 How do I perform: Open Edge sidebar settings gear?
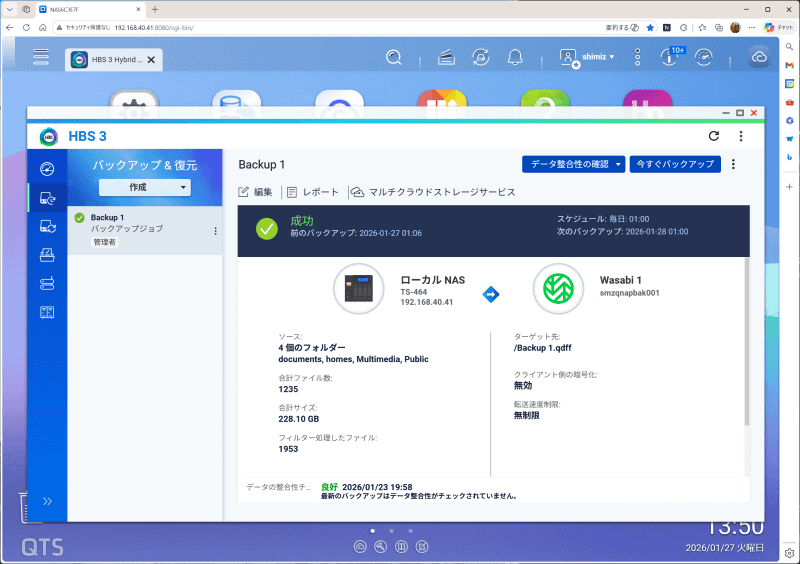[789, 553]
